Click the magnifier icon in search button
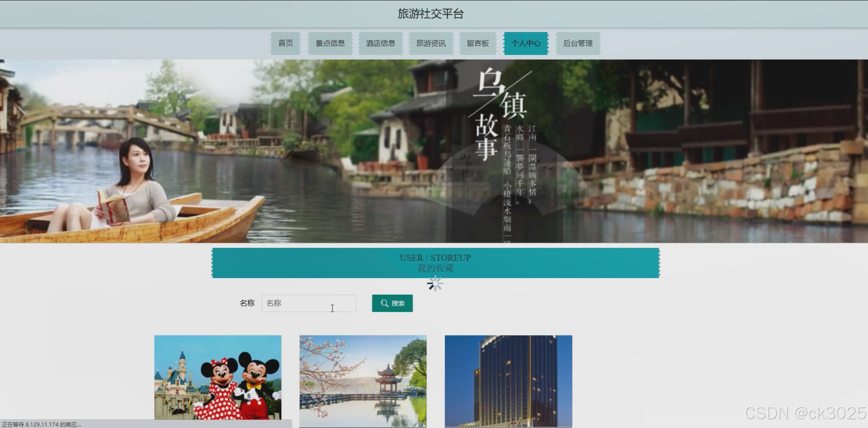Screen dimensions: 868x428 [384, 303]
